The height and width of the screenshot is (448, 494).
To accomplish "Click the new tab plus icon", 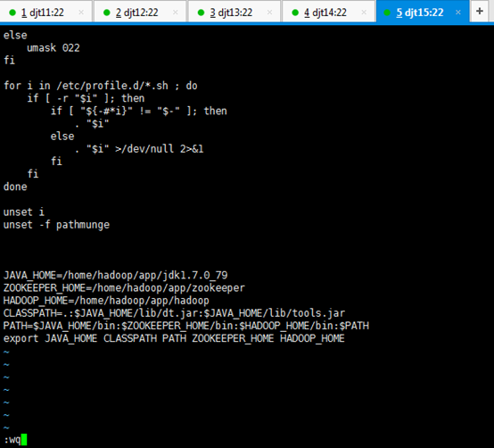I will point(479,12).
